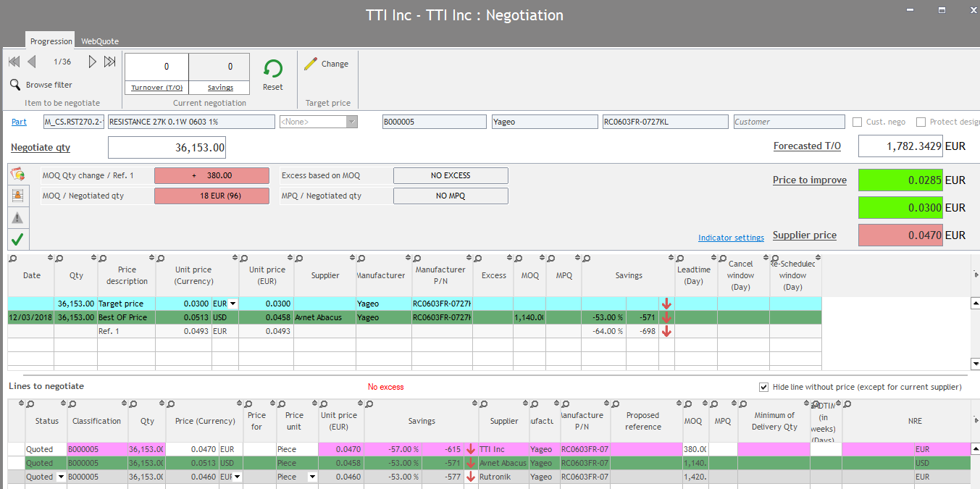Jump to the first negotiation item
Screen dimensions: 980x489
[14, 62]
